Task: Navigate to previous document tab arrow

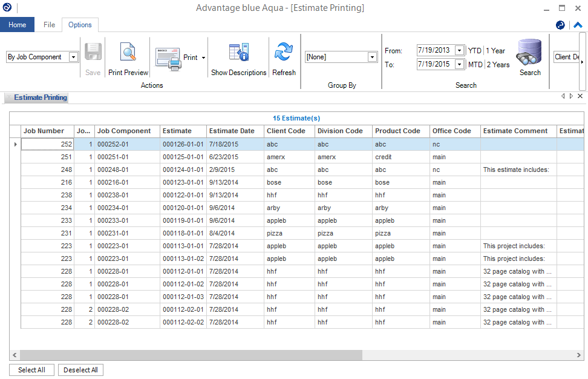Action: tap(563, 96)
